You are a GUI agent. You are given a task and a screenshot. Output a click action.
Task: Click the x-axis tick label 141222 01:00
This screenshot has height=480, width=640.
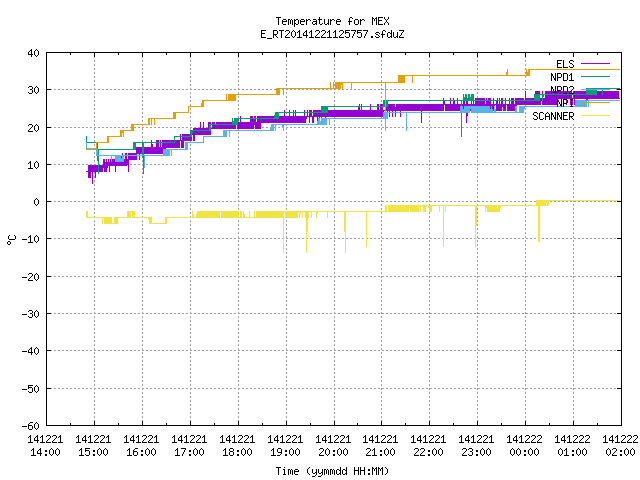(x=573, y=446)
